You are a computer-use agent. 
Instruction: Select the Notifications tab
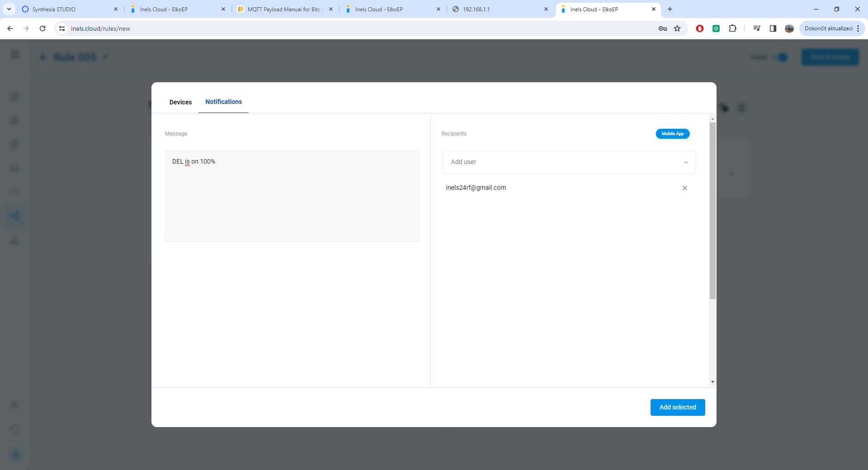pos(223,102)
